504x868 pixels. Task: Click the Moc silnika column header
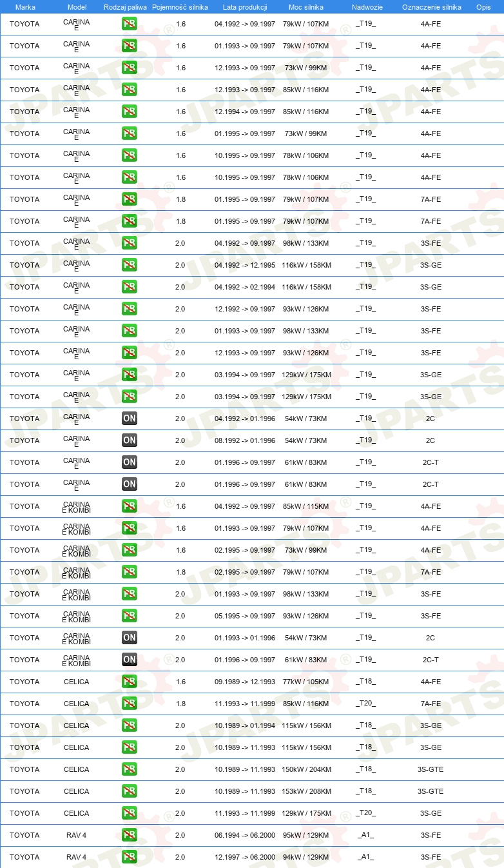click(x=306, y=7)
